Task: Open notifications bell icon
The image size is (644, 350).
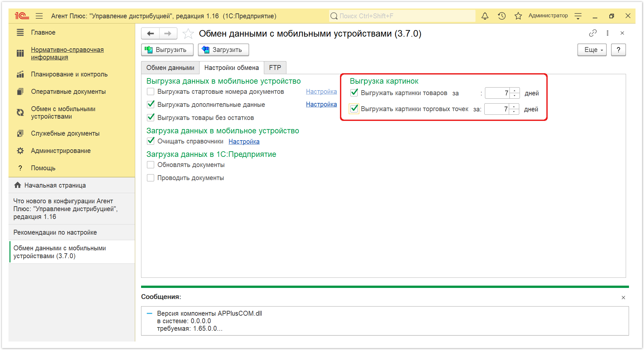Action: 485,16
